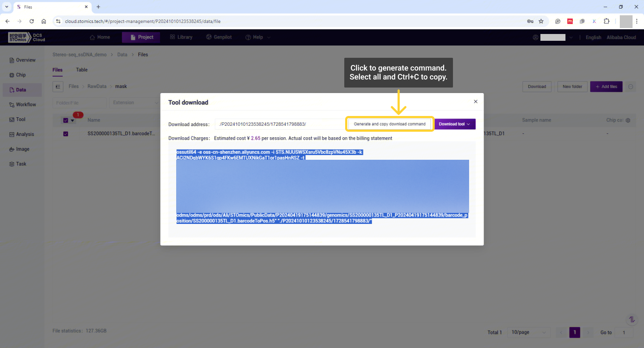Expand the Download tool dropdown
644x348 pixels.
[455, 124]
